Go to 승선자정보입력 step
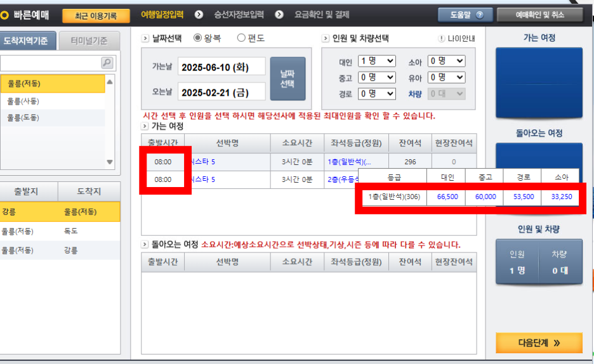 pyautogui.click(x=239, y=15)
